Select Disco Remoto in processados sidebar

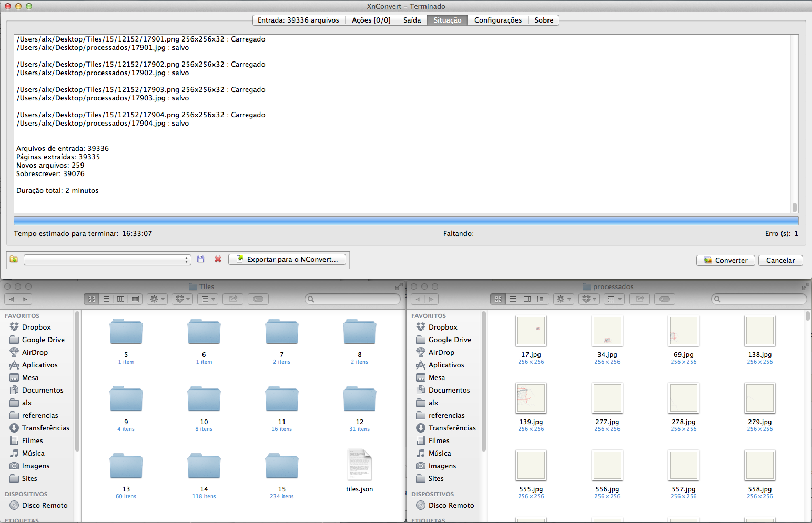tap(451, 505)
